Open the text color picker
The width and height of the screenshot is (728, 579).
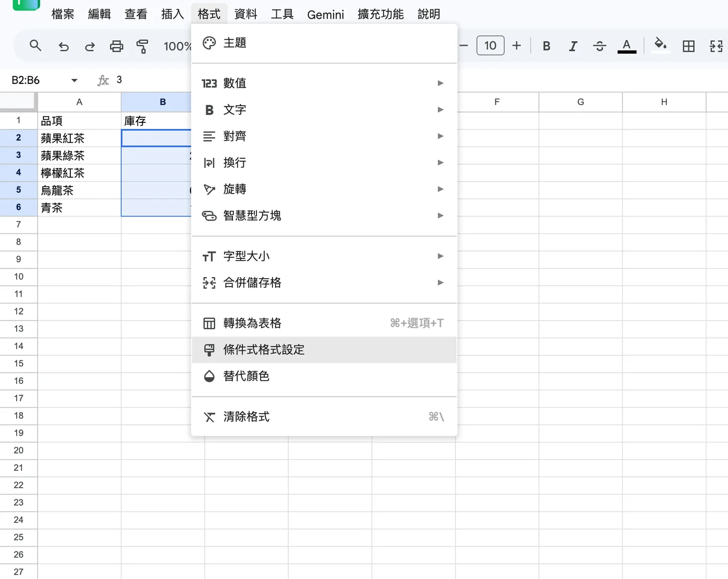[627, 46]
